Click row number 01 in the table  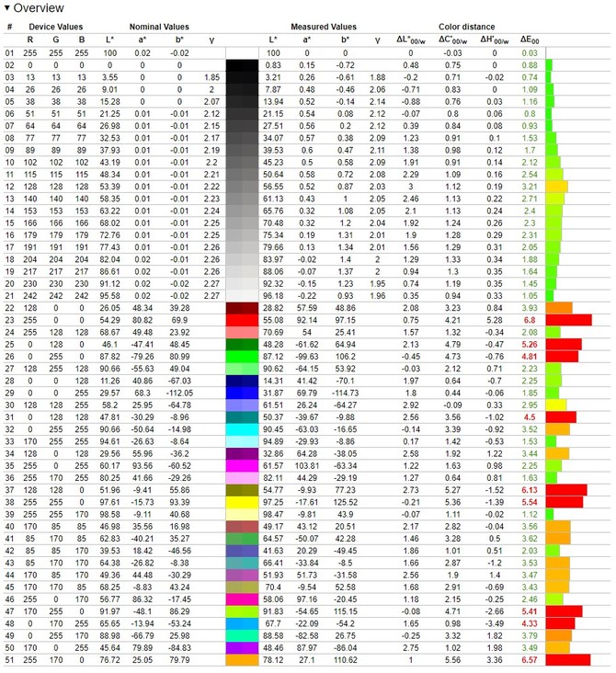point(10,54)
